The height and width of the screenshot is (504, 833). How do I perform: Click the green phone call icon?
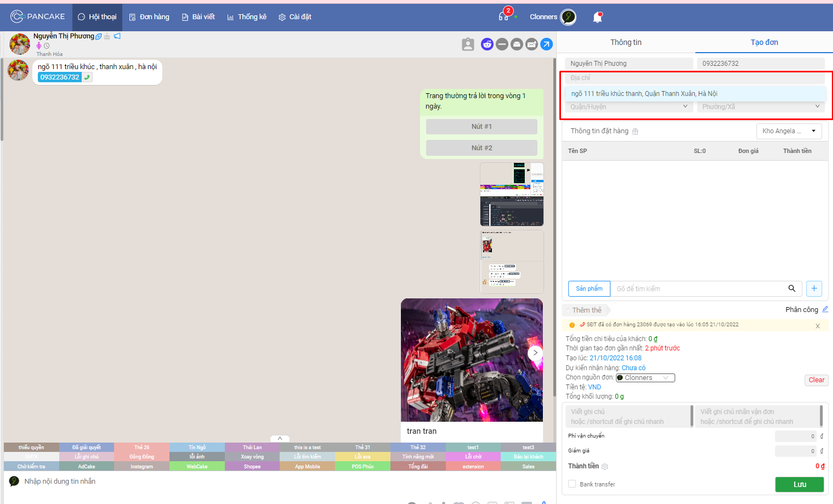tap(87, 77)
